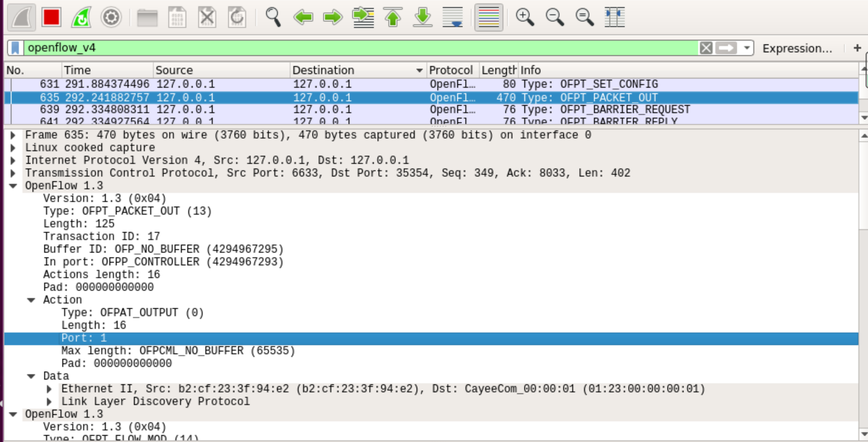Open the display filter history dropdown

(x=747, y=48)
